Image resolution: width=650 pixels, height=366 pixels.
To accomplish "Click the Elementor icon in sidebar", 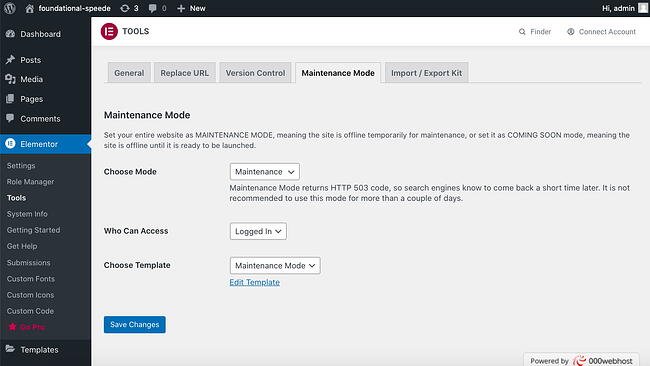I will point(10,144).
